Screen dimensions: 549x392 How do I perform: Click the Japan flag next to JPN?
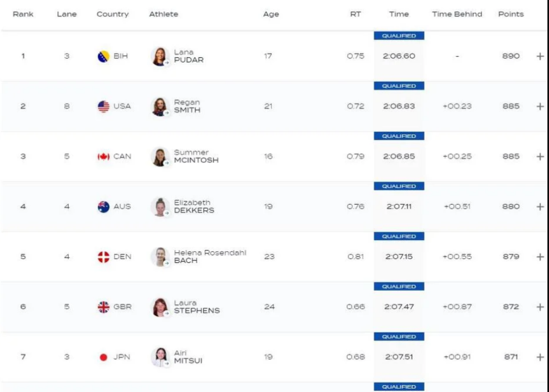[x=103, y=357]
